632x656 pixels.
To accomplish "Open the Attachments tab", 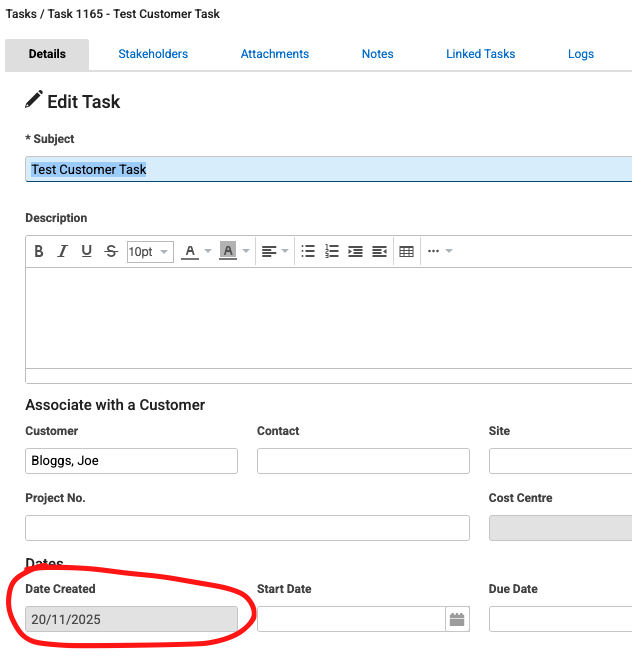I will (x=275, y=54).
